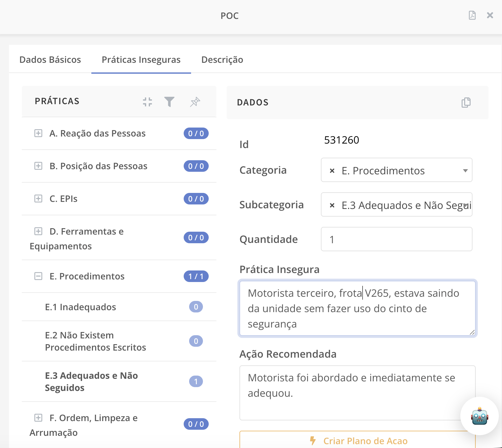Image resolution: width=502 pixels, height=448 pixels.
Task: Copy the Dados section content
Action: (465, 103)
